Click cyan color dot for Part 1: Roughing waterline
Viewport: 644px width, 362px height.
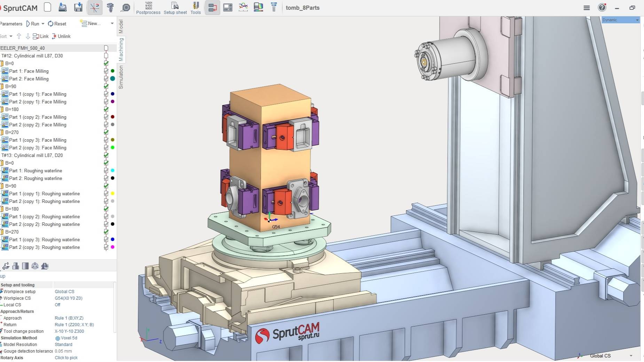click(112, 171)
